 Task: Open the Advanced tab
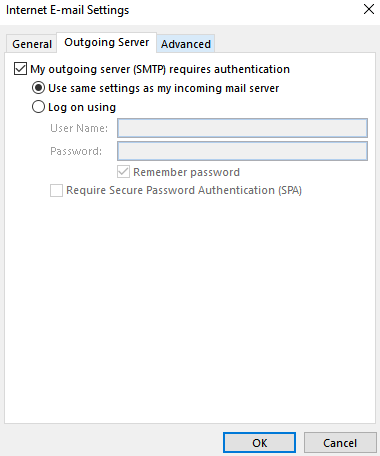point(186,44)
